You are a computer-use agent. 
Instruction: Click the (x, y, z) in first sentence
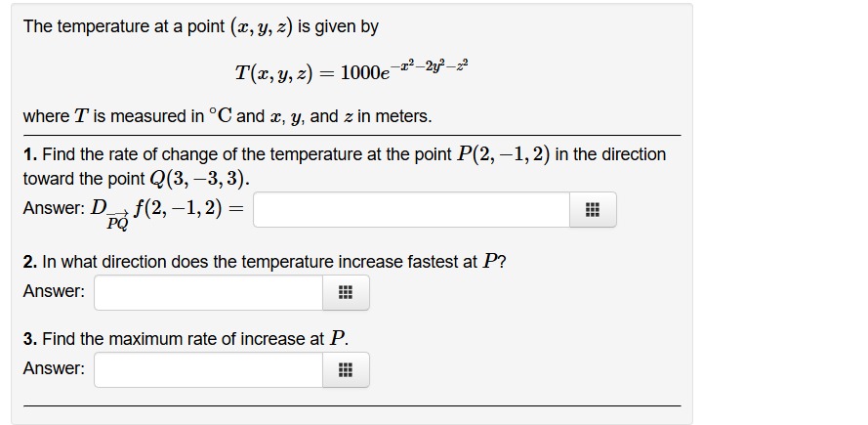262,27
